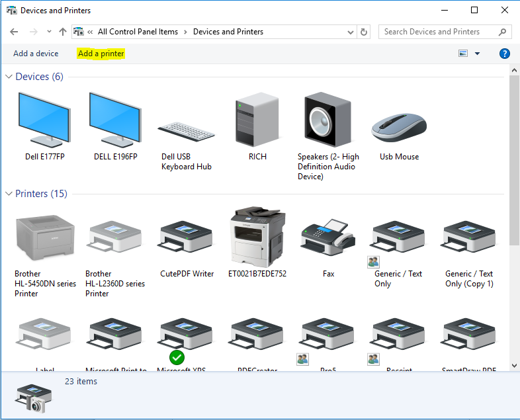The image size is (520, 420).
Task: Click the change view icon
Action: click(463, 54)
